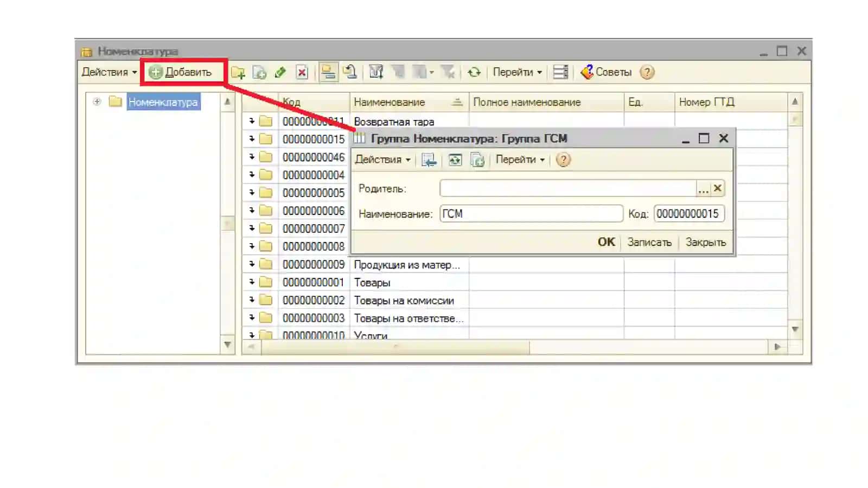Expand the Продукция из матер... row
868x488 pixels.
point(252,264)
